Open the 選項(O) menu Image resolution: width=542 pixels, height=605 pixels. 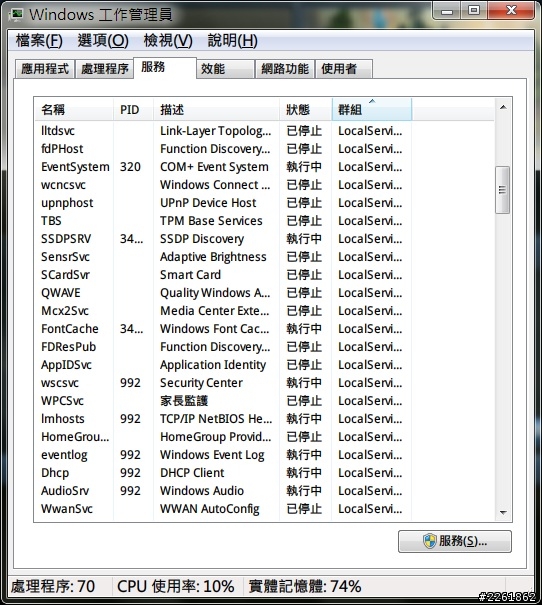pos(103,41)
